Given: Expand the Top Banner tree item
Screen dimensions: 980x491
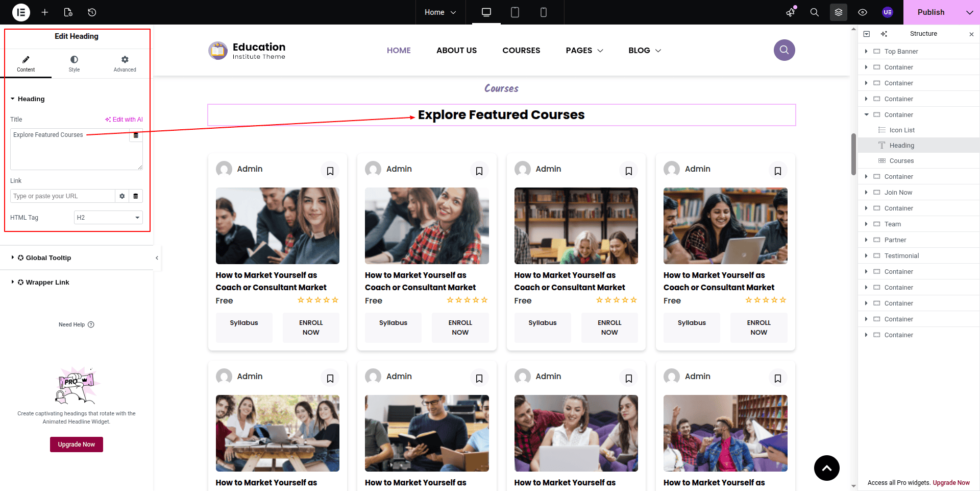Looking at the screenshot, I should click(866, 51).
